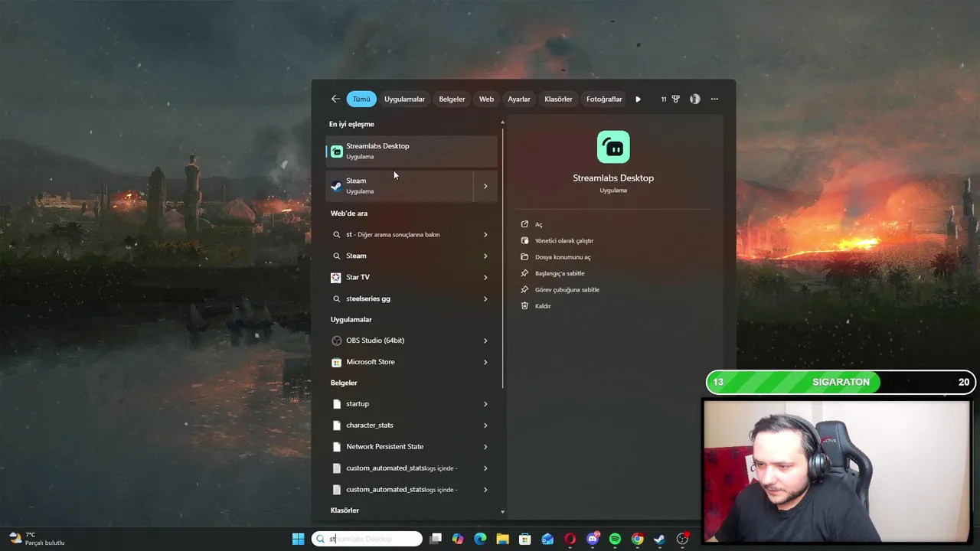Viewport: 980px width, 551px height.
Task: Open Task View on the taskbar
Action: pos(436,539)
